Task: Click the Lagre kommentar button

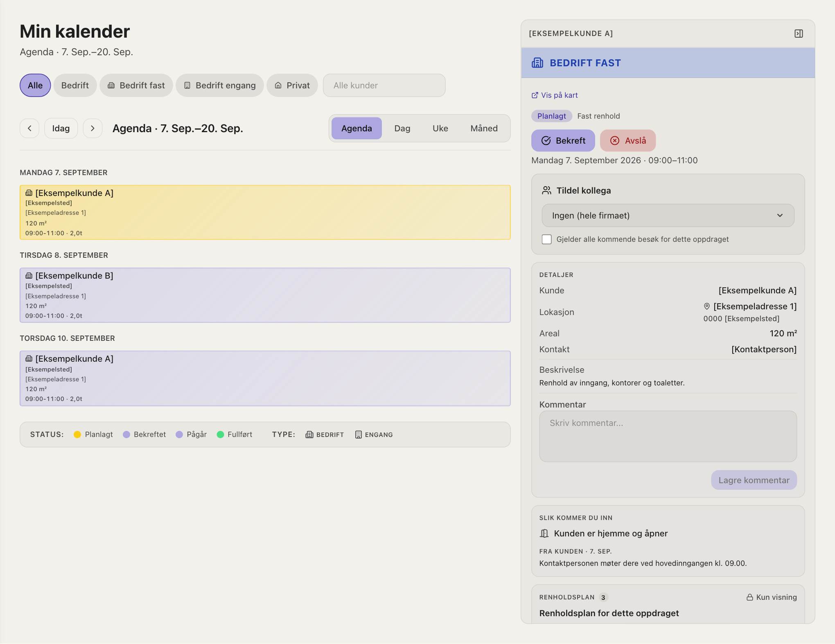Action: tap(754, 480)
